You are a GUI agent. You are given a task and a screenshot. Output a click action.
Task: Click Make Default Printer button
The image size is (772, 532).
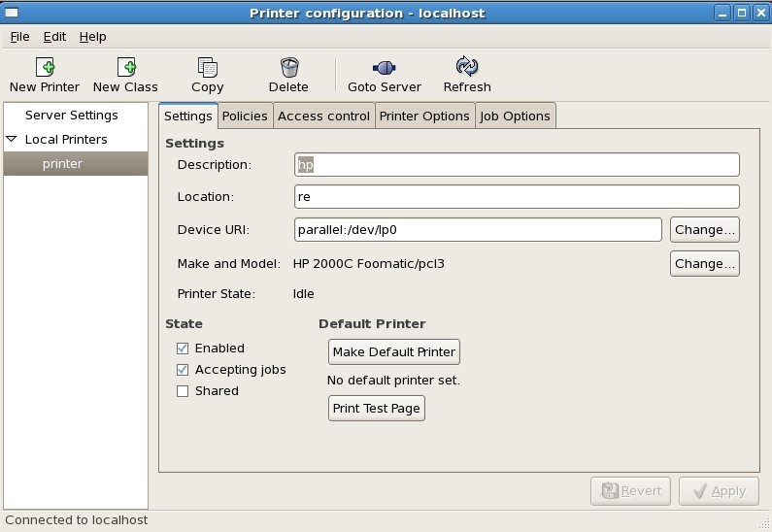(x=394, y=351)
